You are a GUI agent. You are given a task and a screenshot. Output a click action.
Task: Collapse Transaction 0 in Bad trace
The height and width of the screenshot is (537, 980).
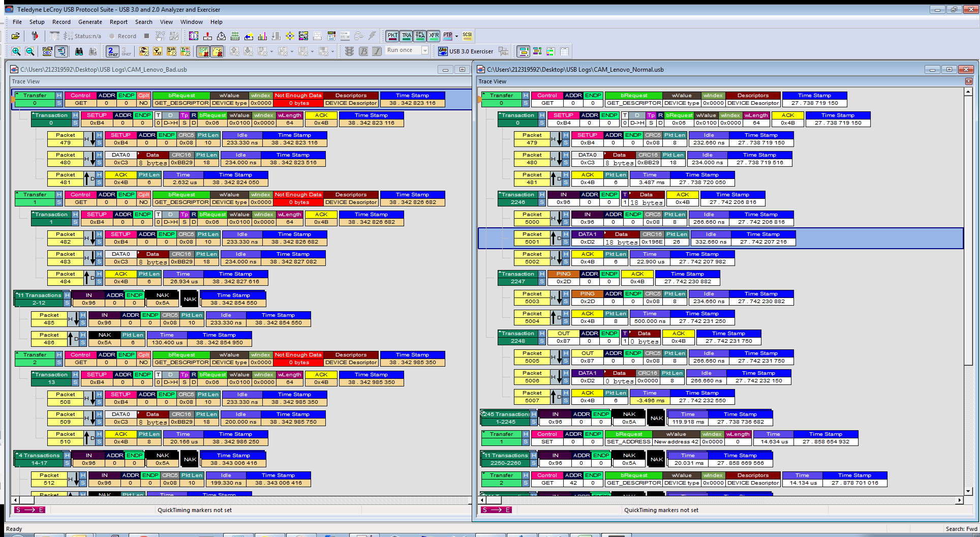pyautogui.click(x=34, y=114)
